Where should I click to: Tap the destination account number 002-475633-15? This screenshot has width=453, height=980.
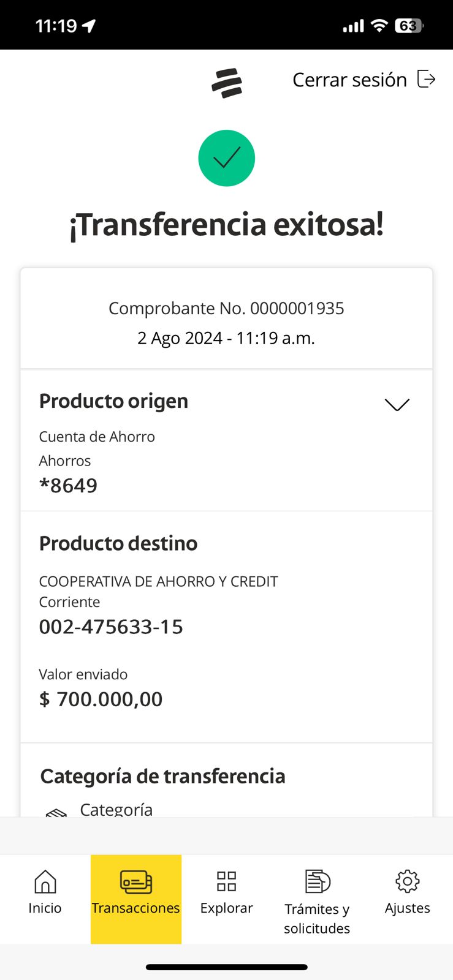[x=111, y=627]
